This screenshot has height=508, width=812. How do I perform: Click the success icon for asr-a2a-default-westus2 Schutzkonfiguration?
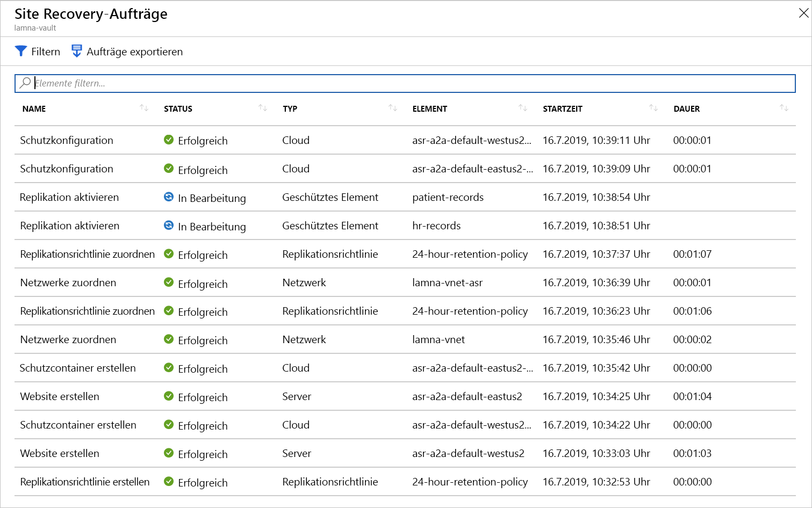point(169,140)
